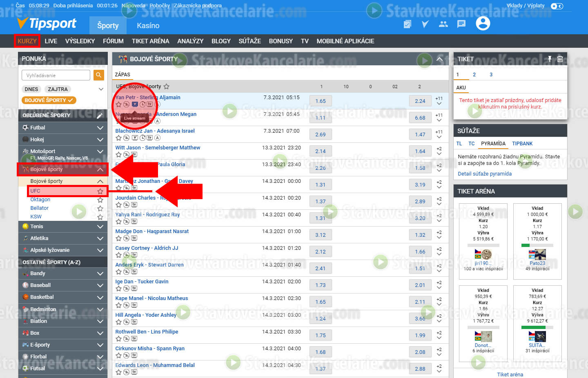Open the user profile avatar icon

pos(483,24)
